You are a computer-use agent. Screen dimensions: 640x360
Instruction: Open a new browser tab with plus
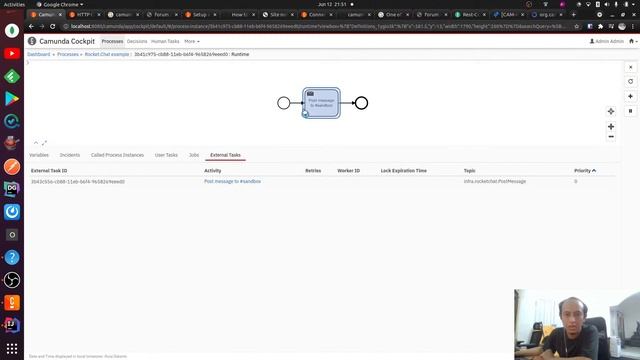[x=573, y=14]
